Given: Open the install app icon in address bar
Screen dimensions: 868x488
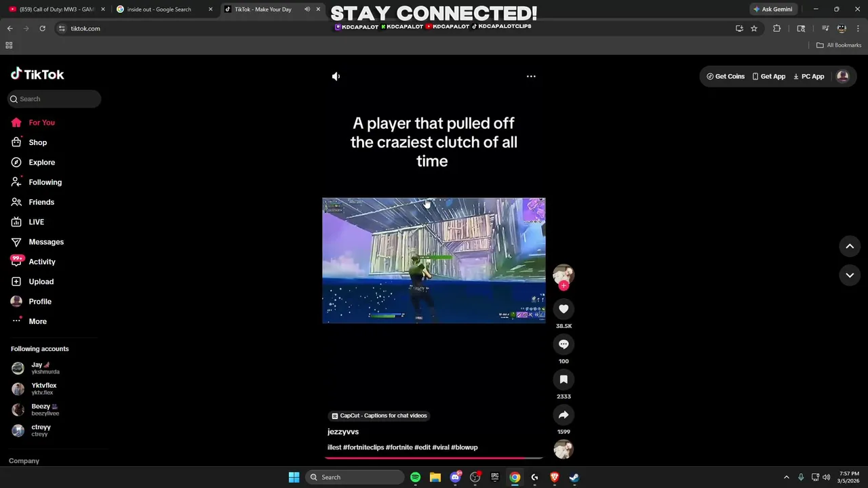Looking at the screenshot, I should point(739,28).
